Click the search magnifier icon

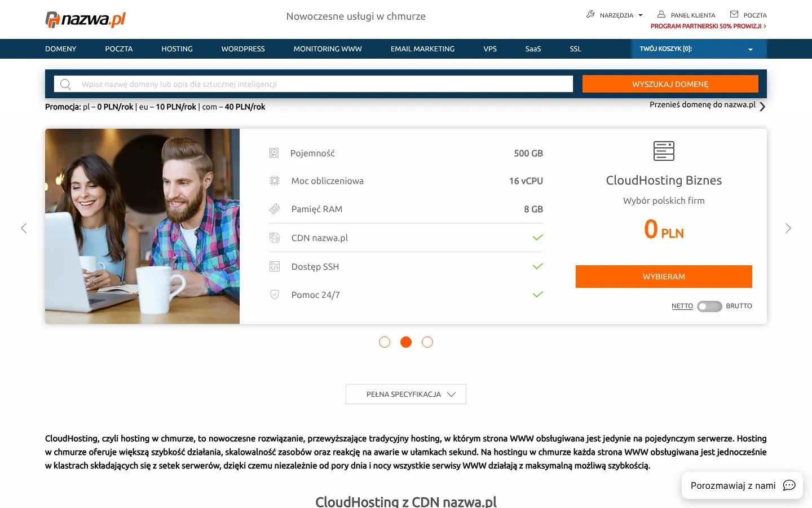coord(65,84)
